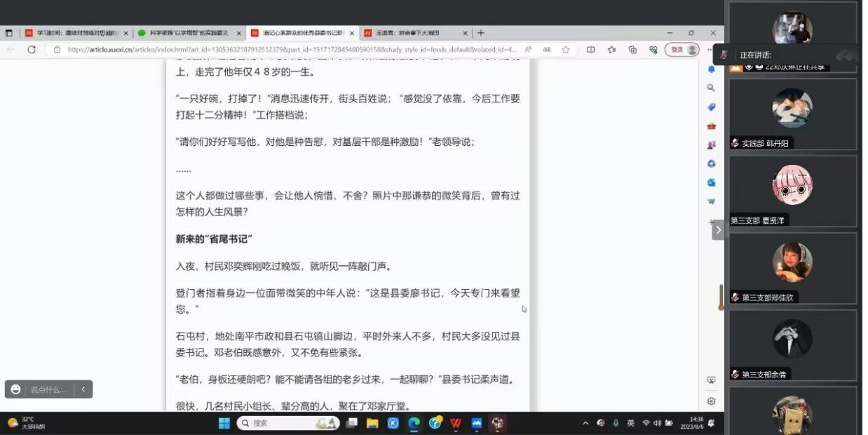The width and height of the screenshot is (868, 435).
Task: Toggle volume icon in system tray
Action: [x=657, y=423]
